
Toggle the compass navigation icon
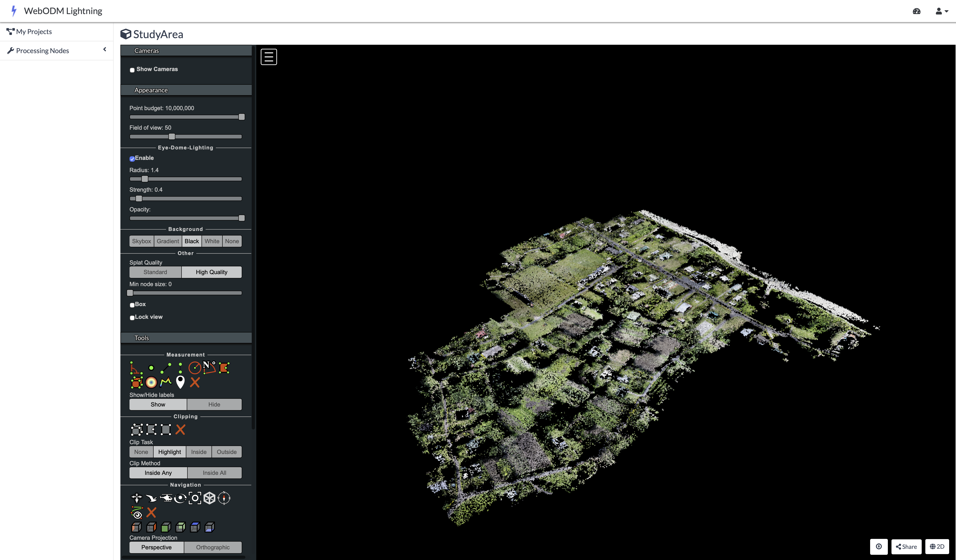tap(224, 498)
